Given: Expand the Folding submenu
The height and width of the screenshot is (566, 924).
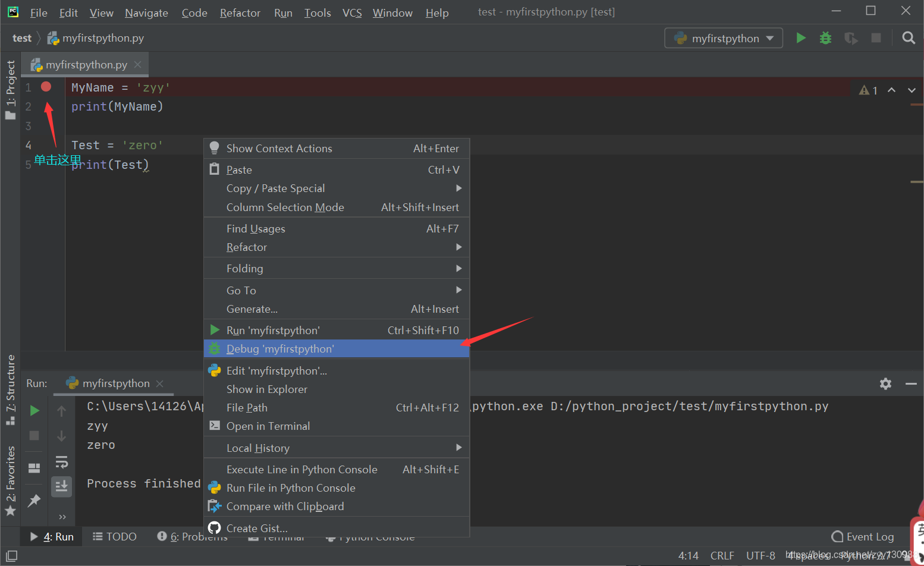Looking at the screenshot, I should 337,269.
